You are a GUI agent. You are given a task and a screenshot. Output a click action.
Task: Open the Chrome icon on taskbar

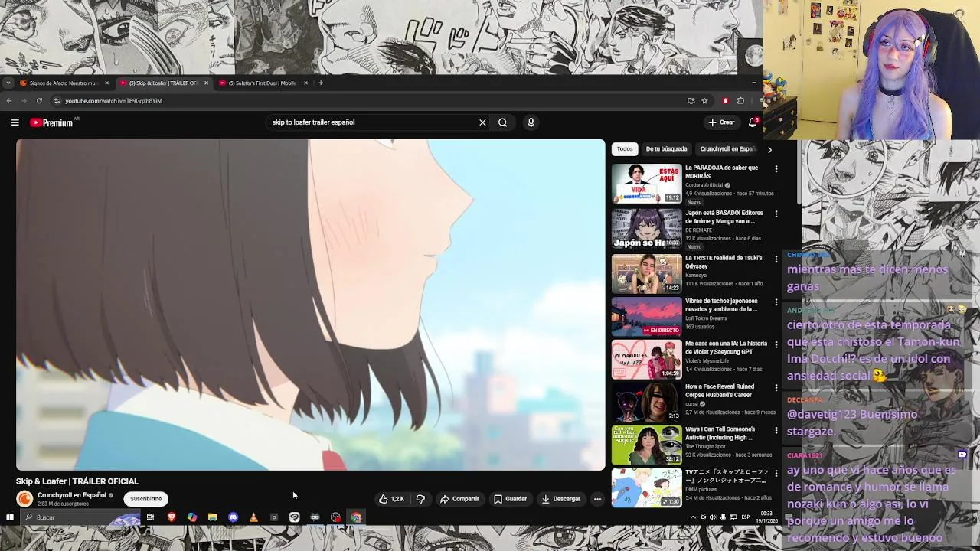[356, 517]
